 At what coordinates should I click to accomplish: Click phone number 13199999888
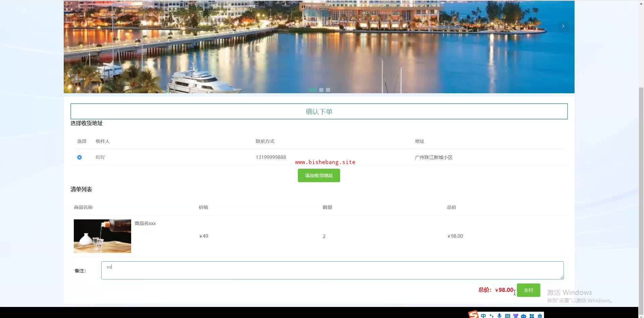[271, 157]
